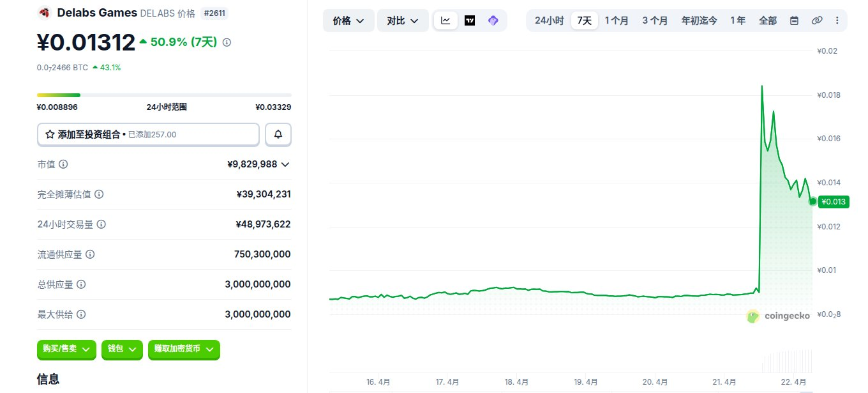Viewport: 868px width, 393px height.
Task: Open the 流通供应量 info icon
Action: (90, 254)
